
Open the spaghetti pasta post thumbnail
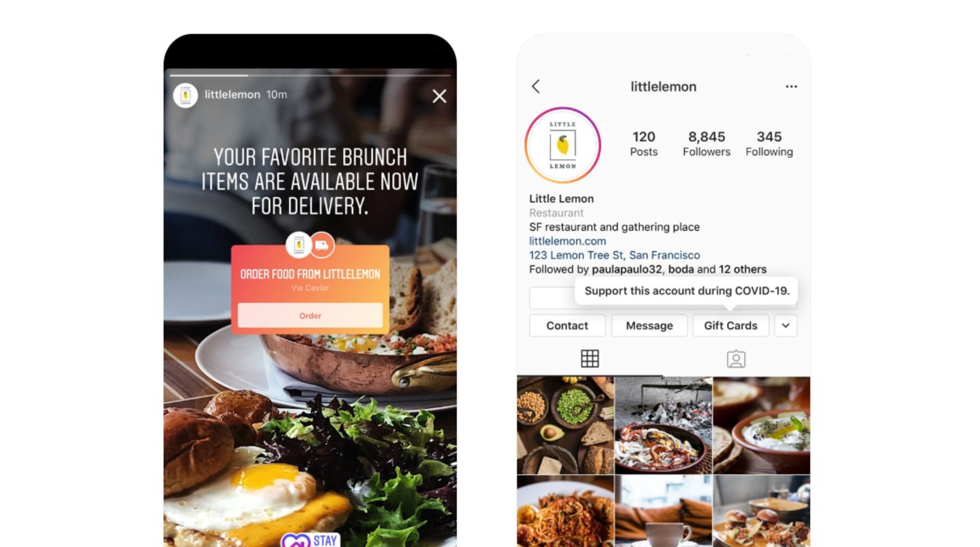[x=565, y=511]
